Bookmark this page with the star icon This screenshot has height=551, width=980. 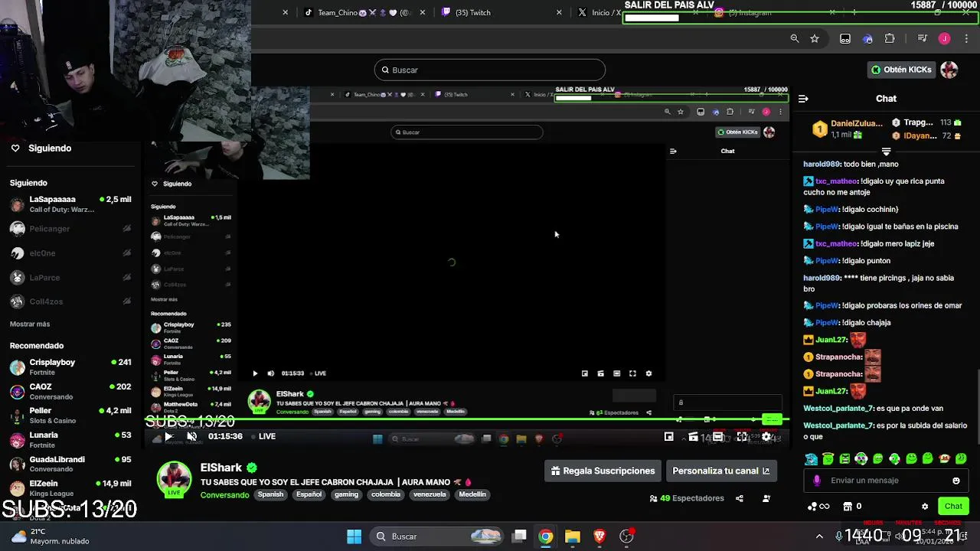pyautogui.click(x=815, y=38)
